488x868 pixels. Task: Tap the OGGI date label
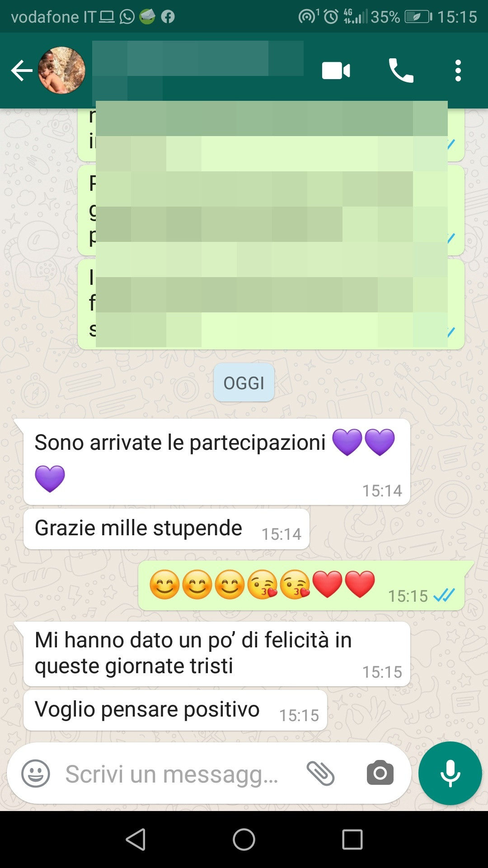pyautogui.click(x=244, y=383)
